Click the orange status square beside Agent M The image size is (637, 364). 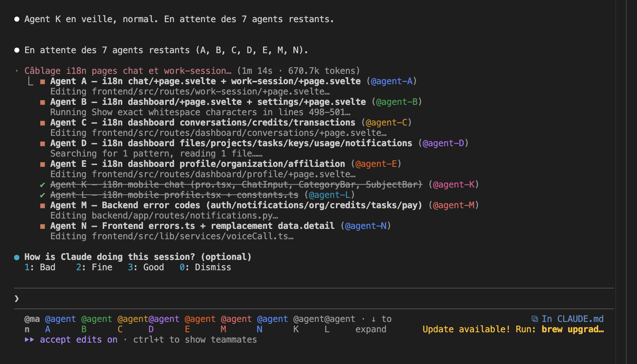[x=42, y=205]
